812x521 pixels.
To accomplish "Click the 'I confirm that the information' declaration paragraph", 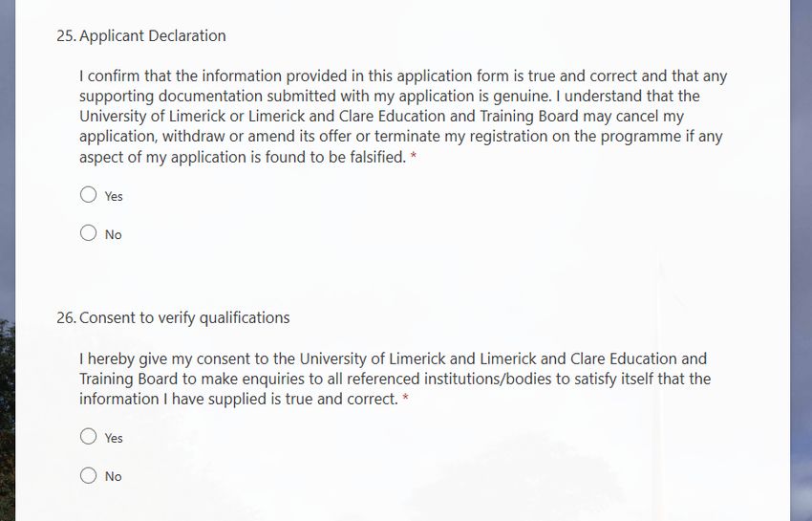I will click(x=403, y=116).
